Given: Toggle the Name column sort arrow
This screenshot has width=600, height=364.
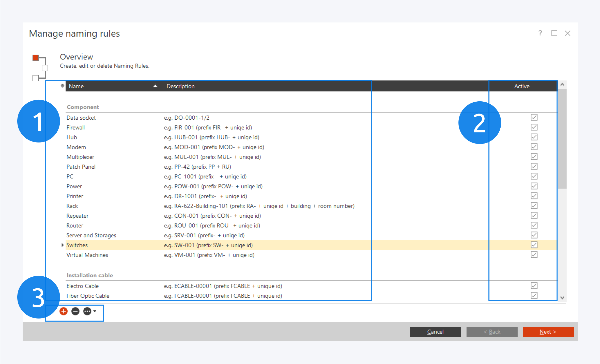Looking at the screenshot, I should [x=155, y=86].
